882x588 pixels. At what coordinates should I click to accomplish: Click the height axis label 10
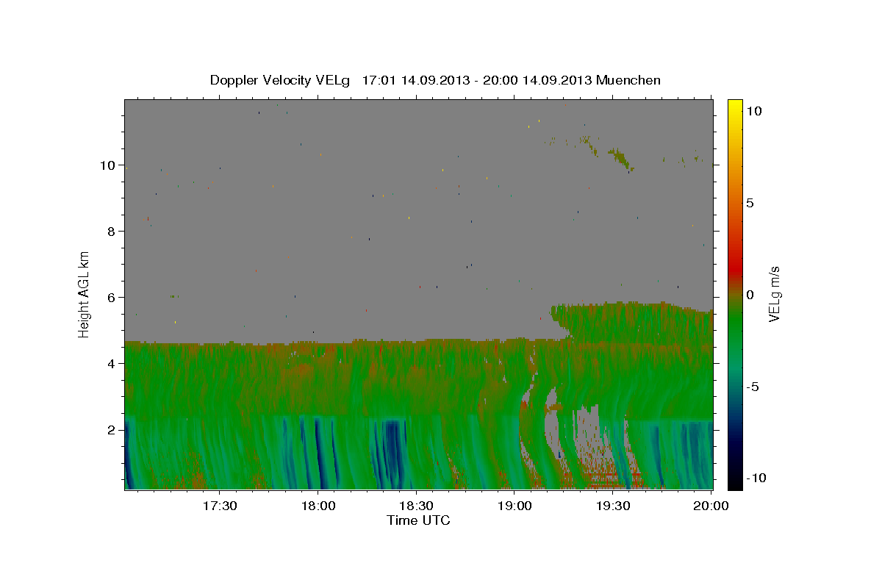tap(107, 165)
